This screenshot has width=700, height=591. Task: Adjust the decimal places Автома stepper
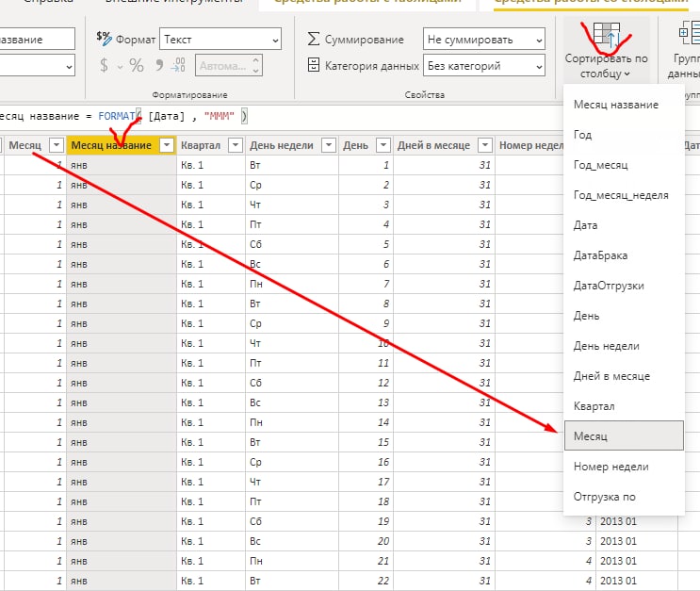(x=255, y=65)
